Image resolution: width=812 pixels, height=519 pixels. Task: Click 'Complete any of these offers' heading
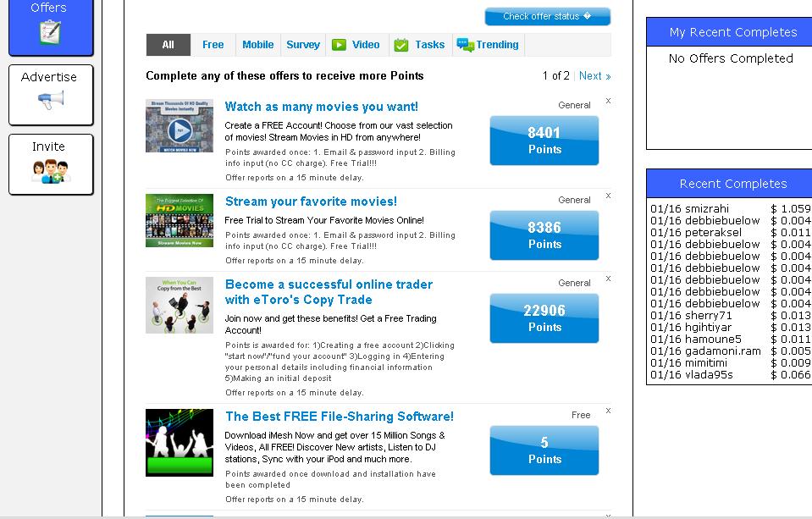pyautogui.click(x=284, y=75)
